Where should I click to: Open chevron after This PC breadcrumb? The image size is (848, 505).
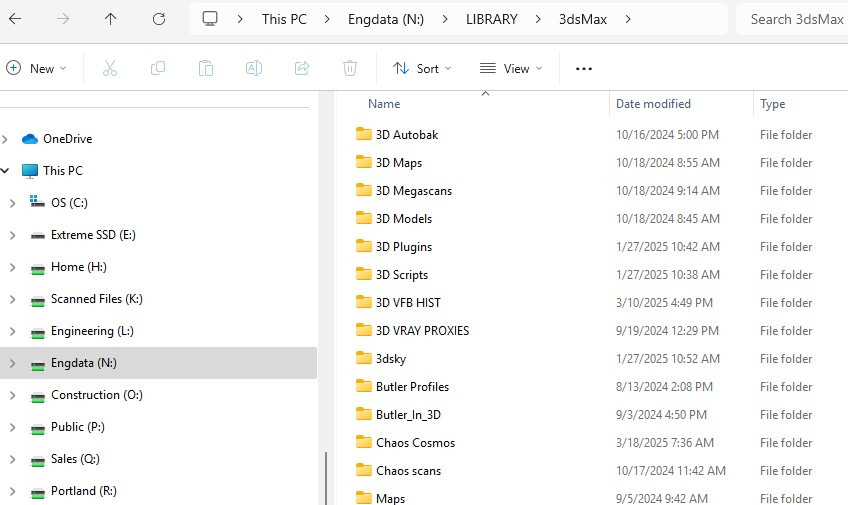point(327,19)
